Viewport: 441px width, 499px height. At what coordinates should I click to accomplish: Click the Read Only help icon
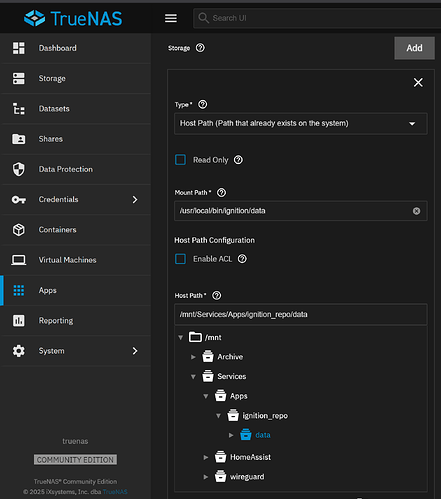[238, 160]
